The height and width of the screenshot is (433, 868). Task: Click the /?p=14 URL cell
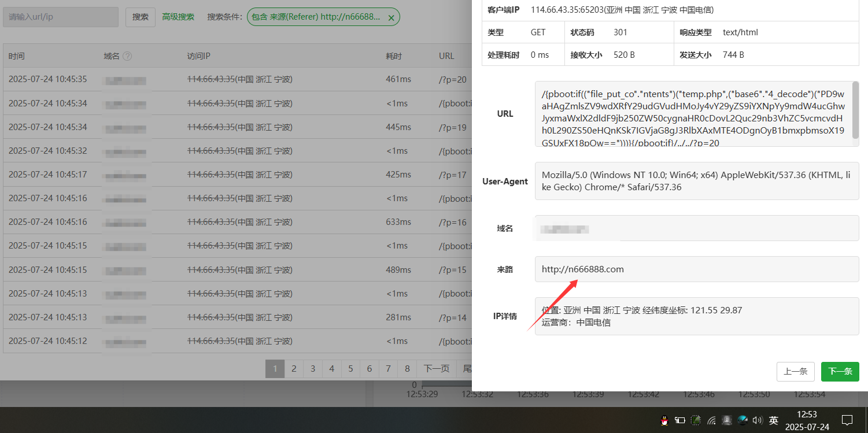[453, 317]
